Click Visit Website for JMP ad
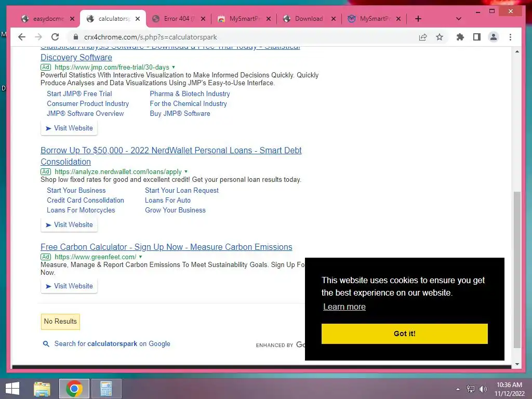 click(x=69, y=128)
